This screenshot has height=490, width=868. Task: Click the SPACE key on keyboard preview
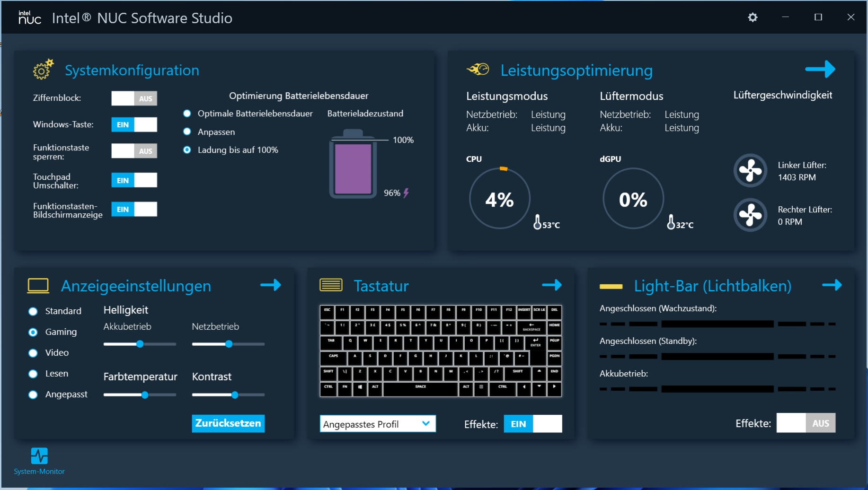tap(421, 389)
